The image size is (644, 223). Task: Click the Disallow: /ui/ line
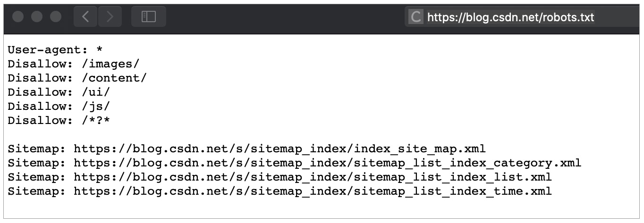click(x=59, y=92)
